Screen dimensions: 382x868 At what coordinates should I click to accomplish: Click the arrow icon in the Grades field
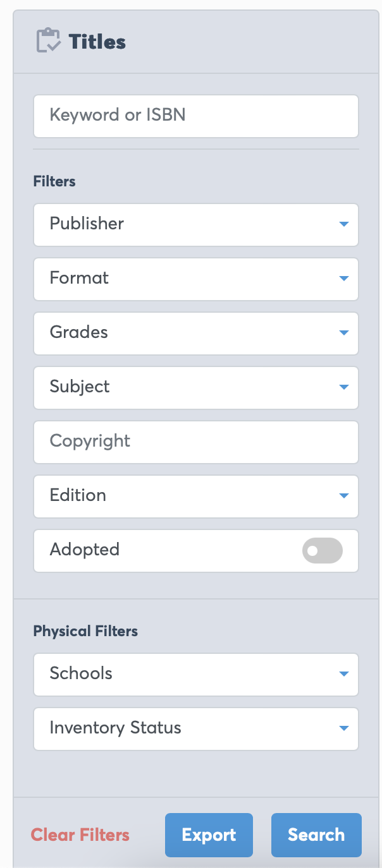(344, 333)
